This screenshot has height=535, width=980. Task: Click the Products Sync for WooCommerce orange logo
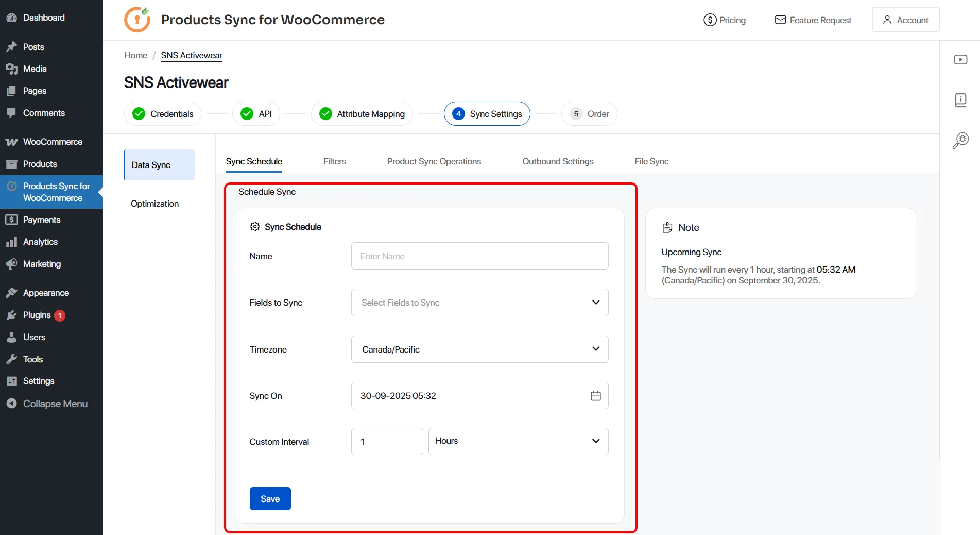click(137, 19)
